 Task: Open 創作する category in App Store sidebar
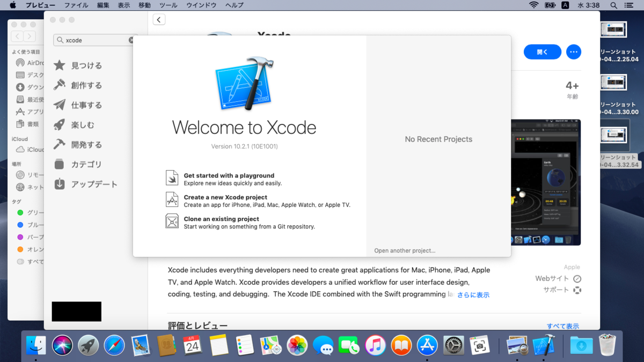click(78, 85)
